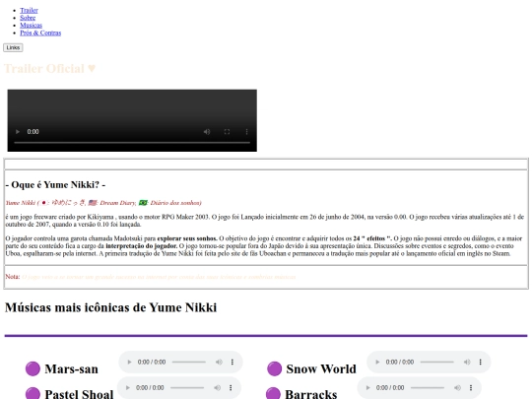Play the Pastel Shoal audio track
532x399 pixels.
pos(127,387)
